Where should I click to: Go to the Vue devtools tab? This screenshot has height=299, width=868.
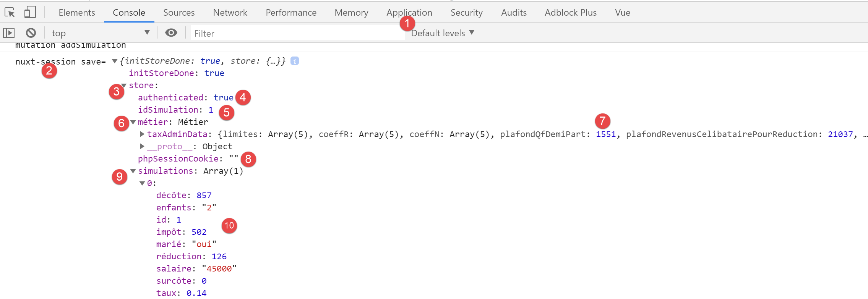pyautogui.click(x=622, y=13)
